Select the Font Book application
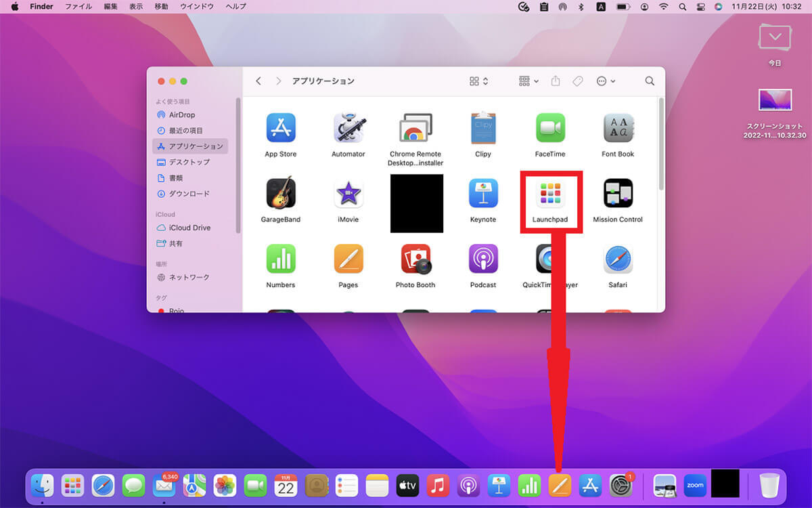Screen dimensions: 812x508 [x=618, y=128]
